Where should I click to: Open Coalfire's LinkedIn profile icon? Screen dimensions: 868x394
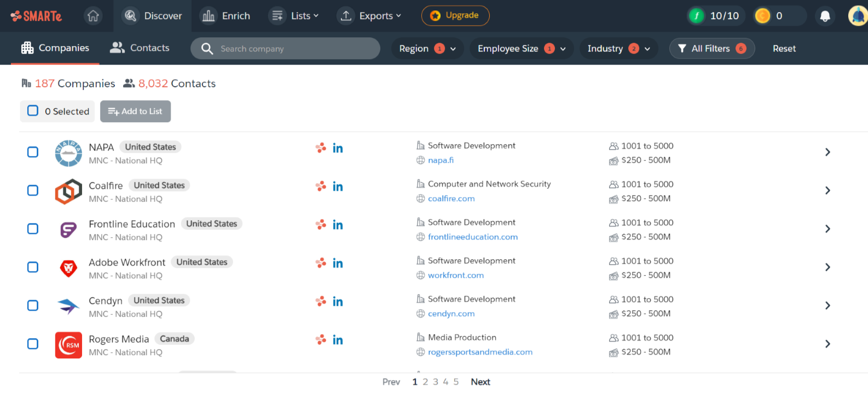coord(338,187)
